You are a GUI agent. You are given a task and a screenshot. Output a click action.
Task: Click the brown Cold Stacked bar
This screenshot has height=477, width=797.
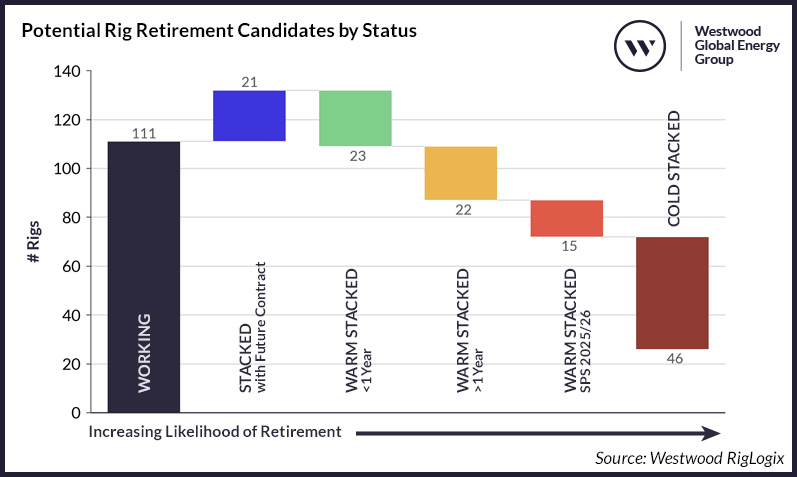point(673,293)
